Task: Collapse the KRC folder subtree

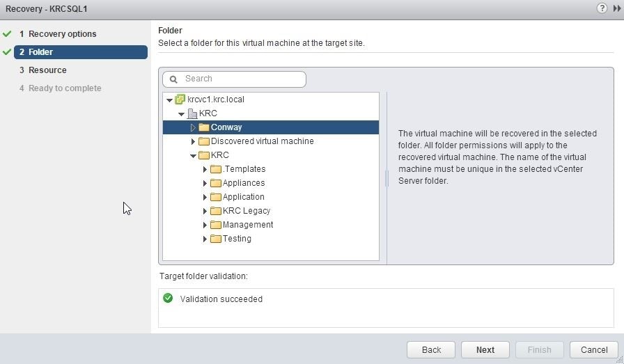Action: click(193, 155)
